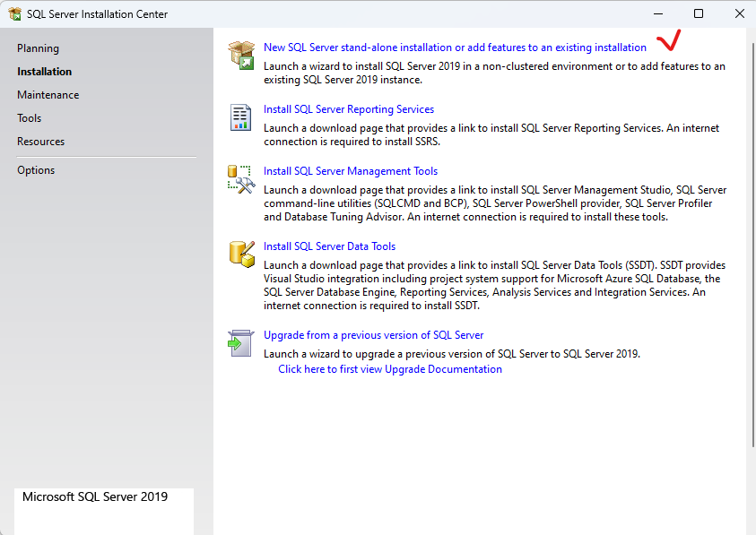The image size is (756, 535).
Task: Close the SQL Server Installation Center window
Action: click(x=740, y=14)
